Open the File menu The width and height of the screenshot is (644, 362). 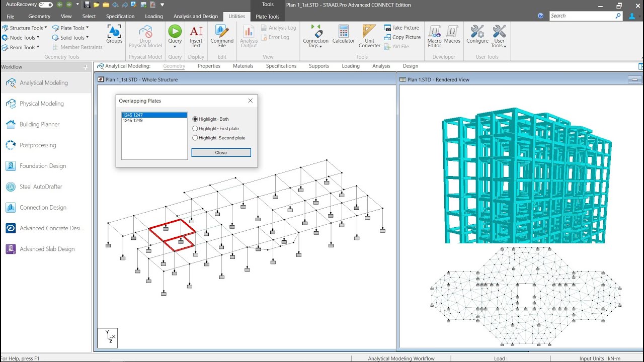point(11,16)
